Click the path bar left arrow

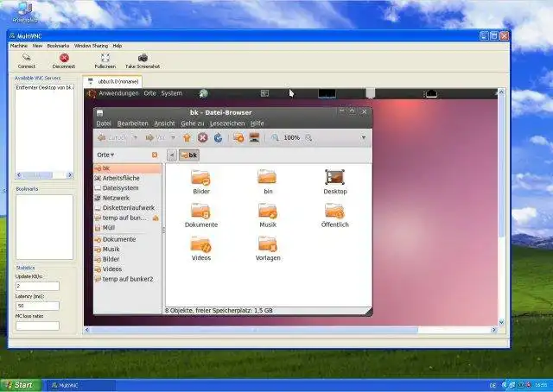pyautogui.click(x=172, y=155)
